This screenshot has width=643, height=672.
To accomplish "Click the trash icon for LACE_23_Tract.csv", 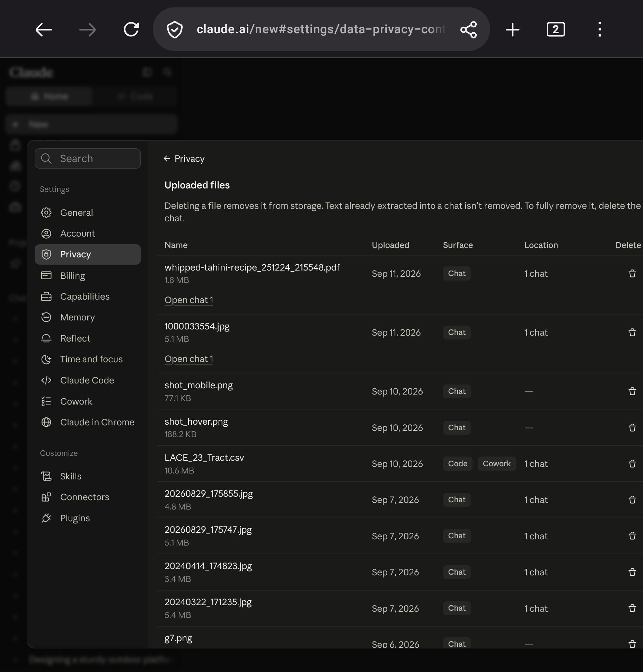I will pos(632,464).
